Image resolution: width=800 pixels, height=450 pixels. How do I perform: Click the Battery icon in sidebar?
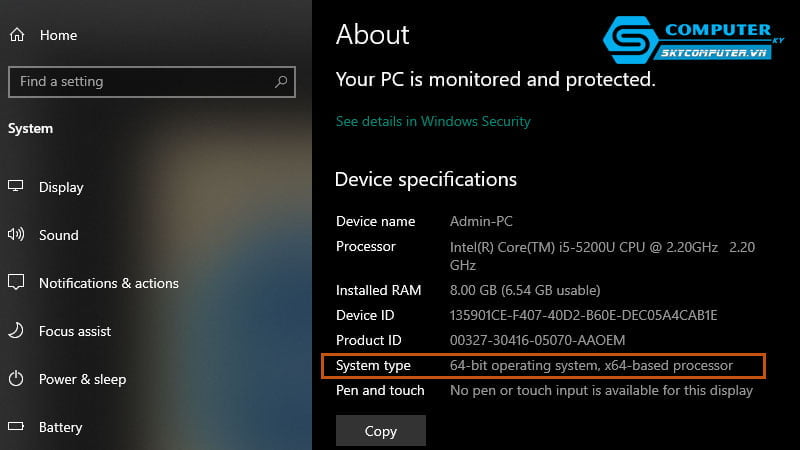tap(16, 427)
